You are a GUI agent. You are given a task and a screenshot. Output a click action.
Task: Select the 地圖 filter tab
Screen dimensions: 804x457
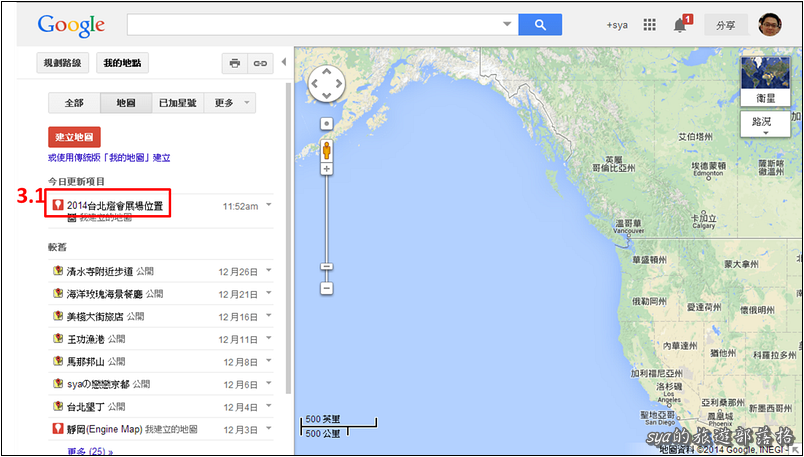click(x=126, y=103)
